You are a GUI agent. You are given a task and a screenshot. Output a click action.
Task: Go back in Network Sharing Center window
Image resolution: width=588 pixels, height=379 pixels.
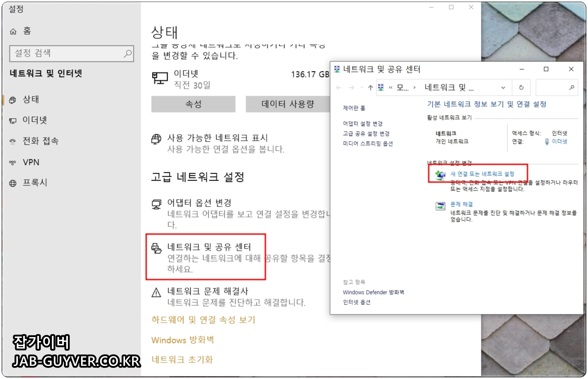click(x=339, y=87)
